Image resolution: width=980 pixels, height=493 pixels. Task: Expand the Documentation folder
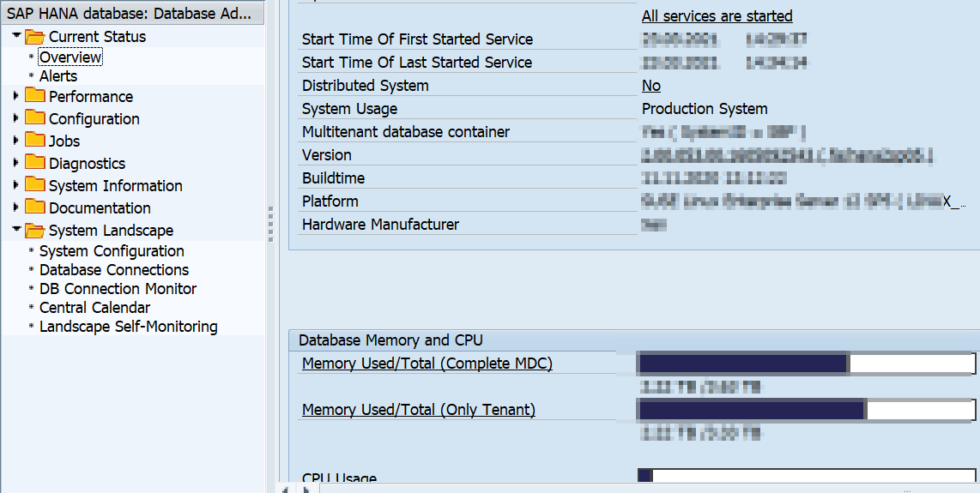pyautogui.click(x=16, y=207)
